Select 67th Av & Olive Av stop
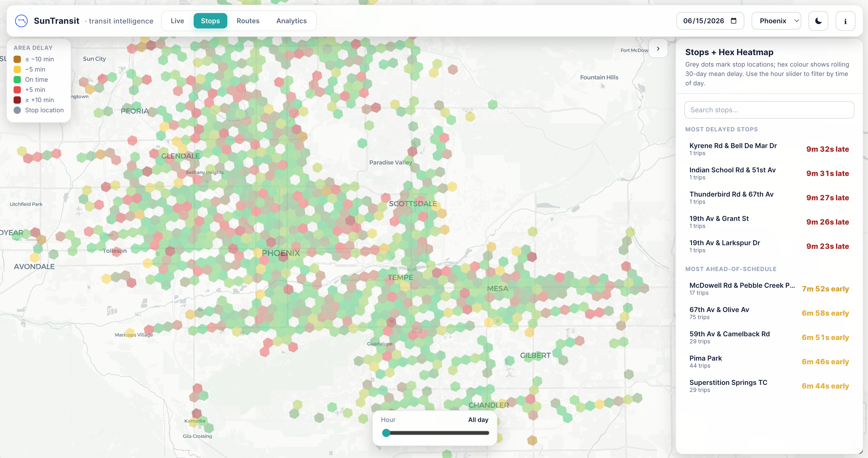Screen dimensions: 868x458 click(x=769, y=313)
